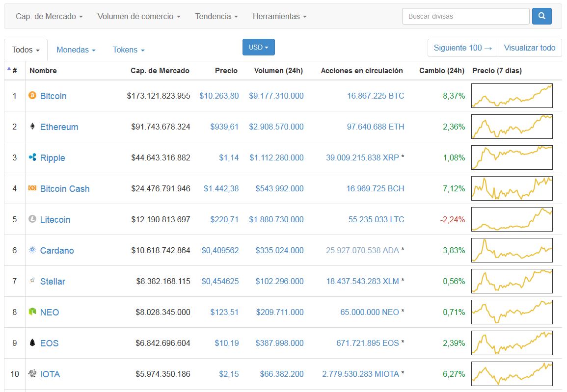Open the Ethereum name link

[x=59, y=127]
